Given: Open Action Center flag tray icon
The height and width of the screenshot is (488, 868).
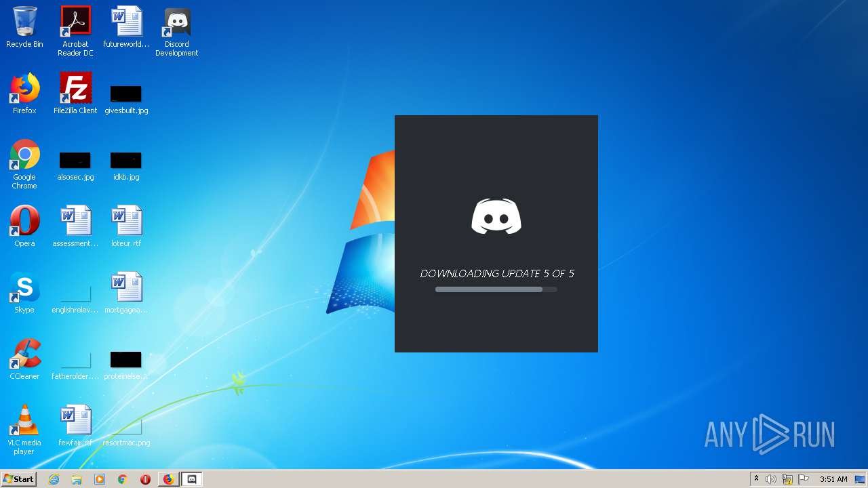Looking at the screenshot, I should pos(804,479).
